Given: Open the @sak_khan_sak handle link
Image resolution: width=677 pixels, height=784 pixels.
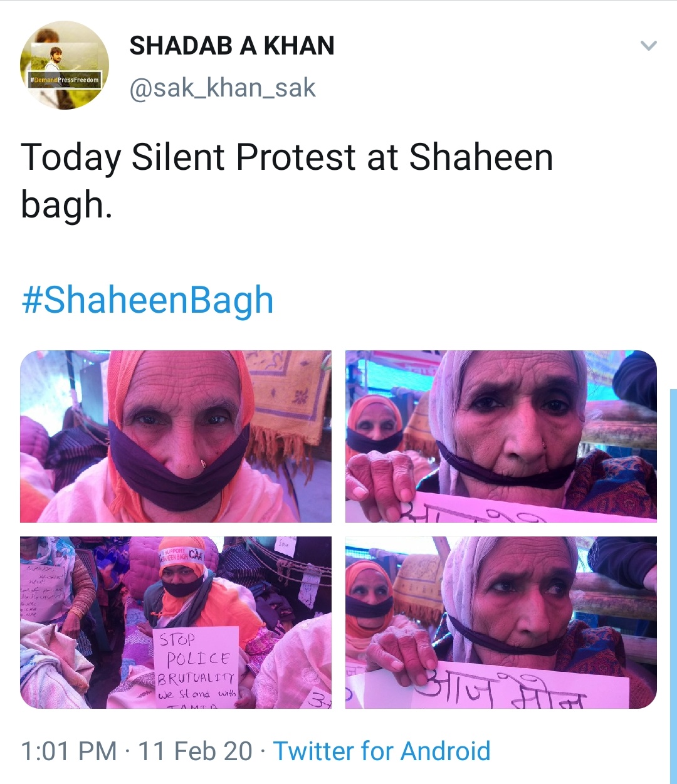Looking at the screenshot, I should click(223, 88).
